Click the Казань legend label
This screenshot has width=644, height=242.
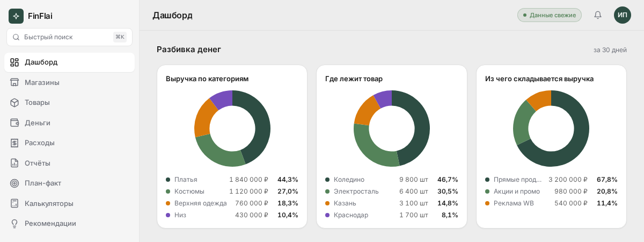tap(345, 203)
